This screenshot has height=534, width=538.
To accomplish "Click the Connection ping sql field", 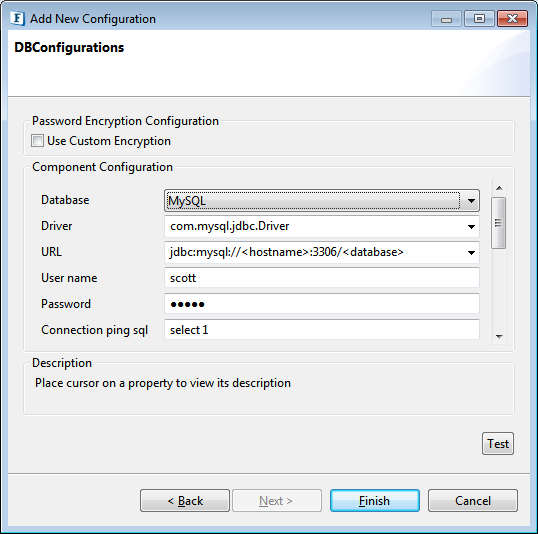I will (321, 330).
